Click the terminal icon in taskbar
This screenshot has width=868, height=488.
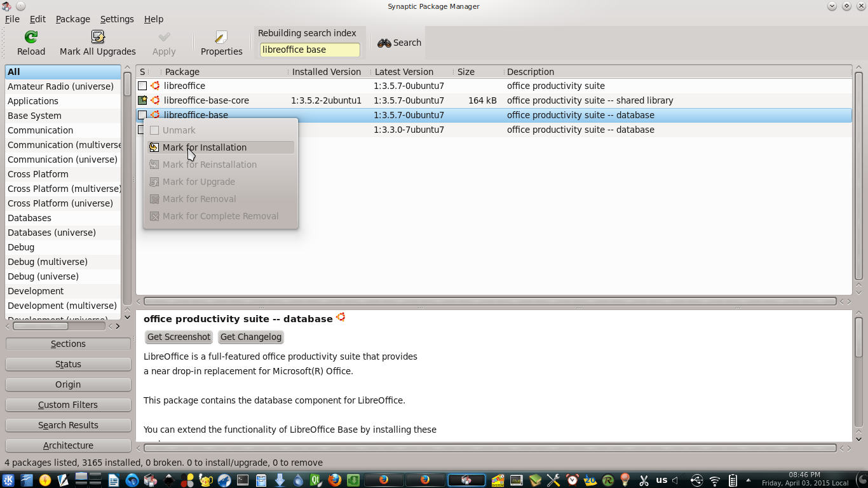coord(243,480)
